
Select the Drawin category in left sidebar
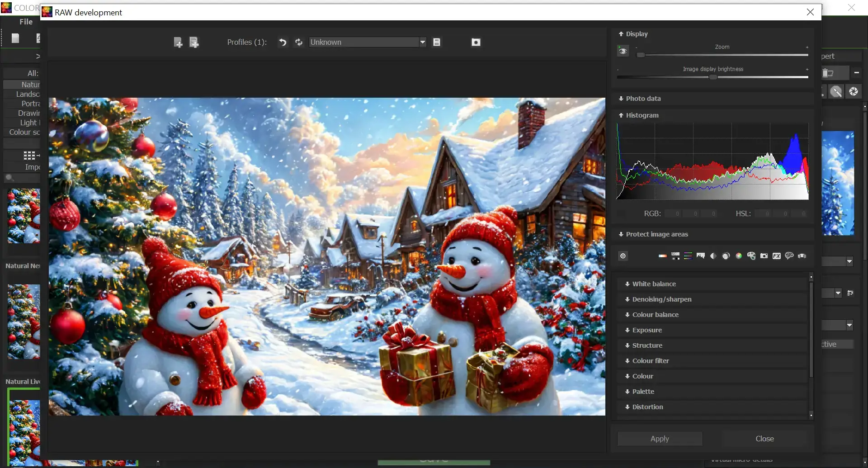(x=22, y=113)
